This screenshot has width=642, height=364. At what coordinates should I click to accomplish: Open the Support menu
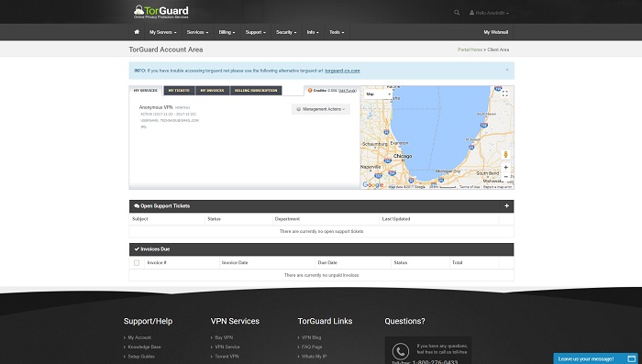click(x=256, y=32)
